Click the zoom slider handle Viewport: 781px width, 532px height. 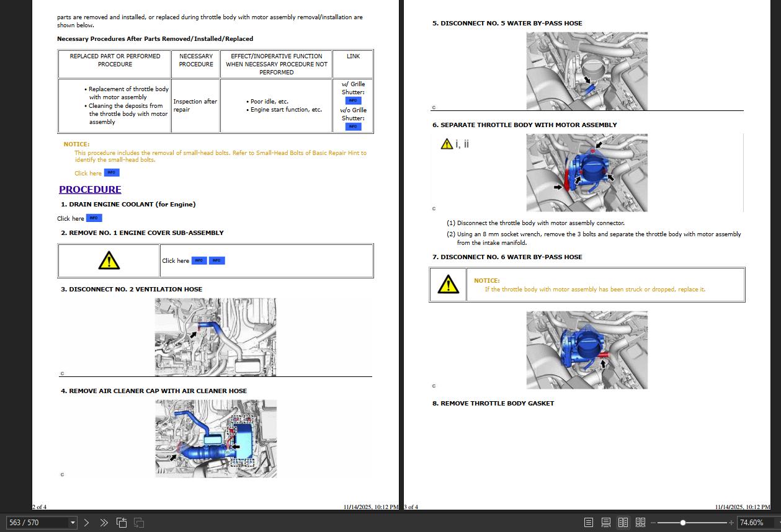pyautogui.click(x=683, y=523)
